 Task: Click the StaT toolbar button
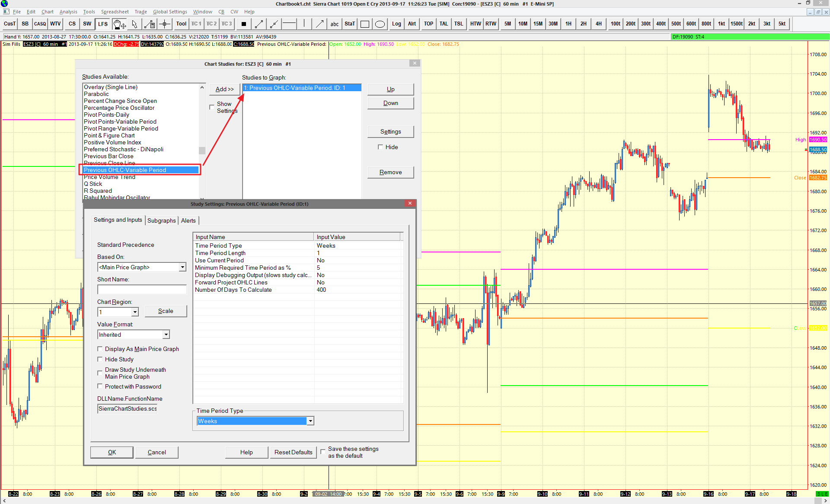(350, 24)
